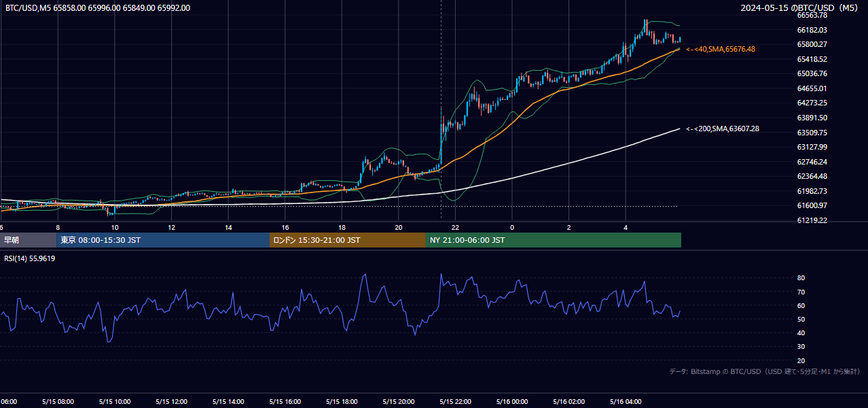Click the ロンドン 15:30-21:00 JST session bar
Screen dimensions: 868x408
tap(348, 240)
